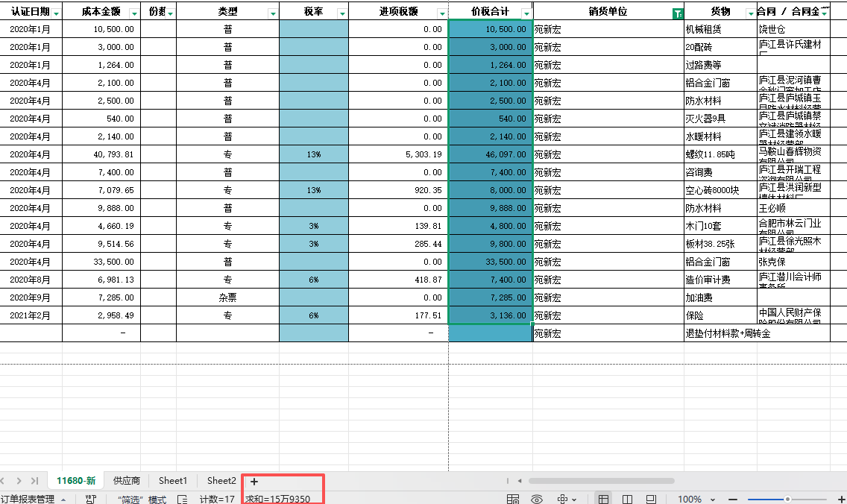Switch to the 供应商 sheet tab

tap(126, 481)
